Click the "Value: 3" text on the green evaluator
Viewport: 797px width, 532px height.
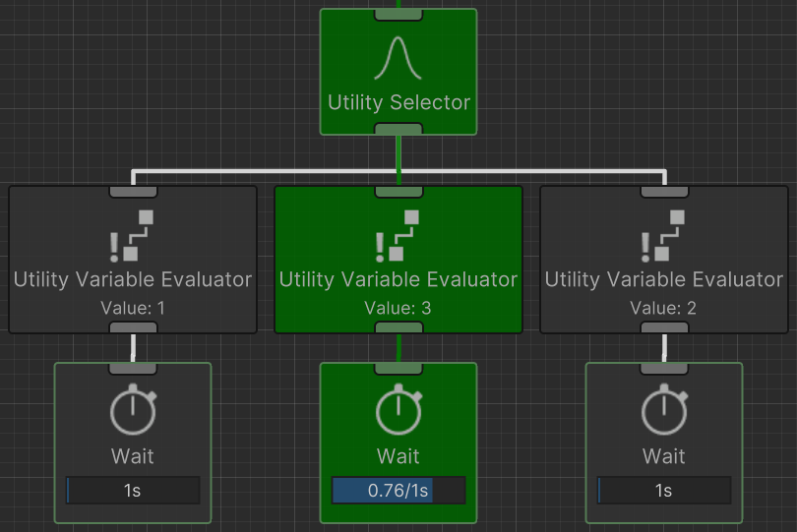tap(398, 308)
